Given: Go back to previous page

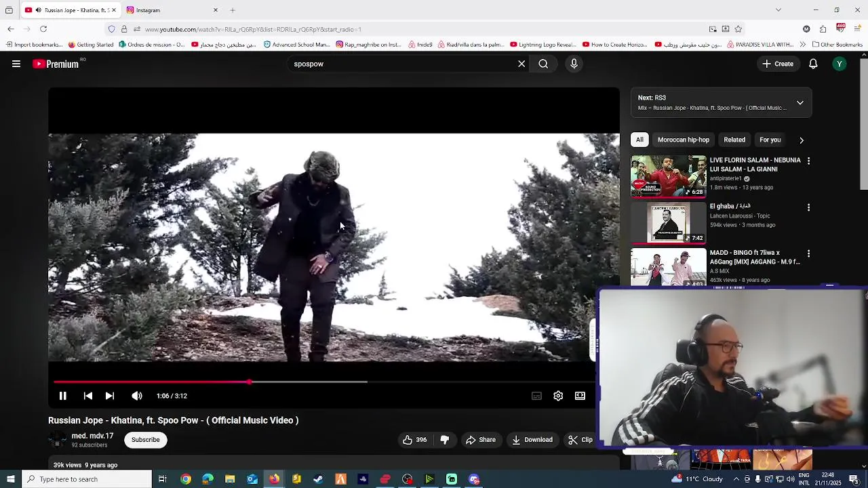Looking at the screenshot, I should (x=11, y=29).
